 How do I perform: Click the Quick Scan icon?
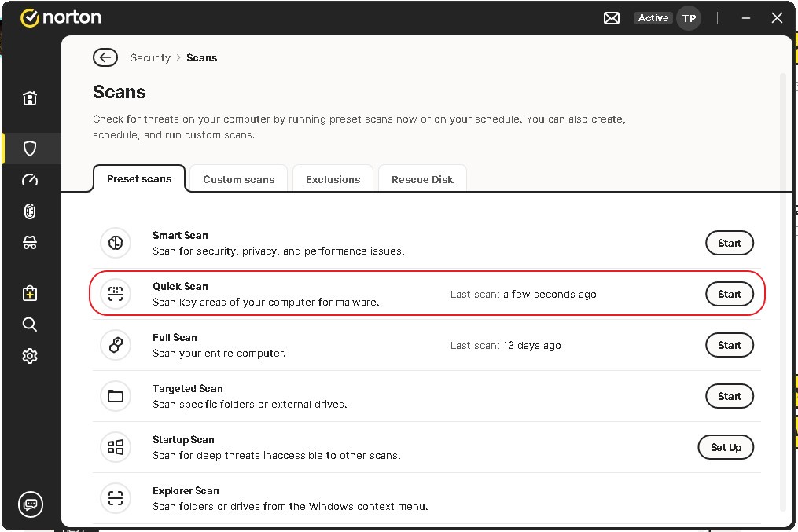point(116,294)
